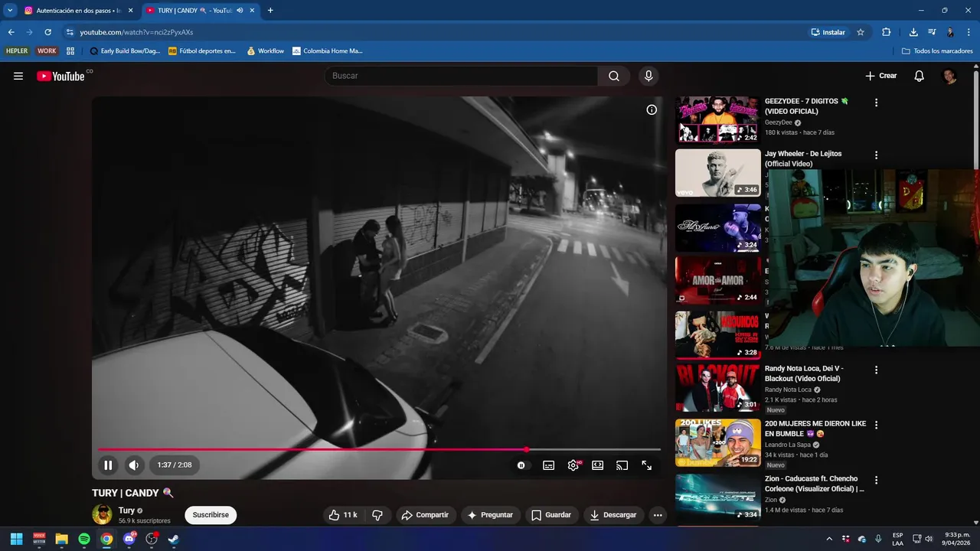Open the tab search dropdown arrow
Screen dimensions: 980x551
(10, 11)
